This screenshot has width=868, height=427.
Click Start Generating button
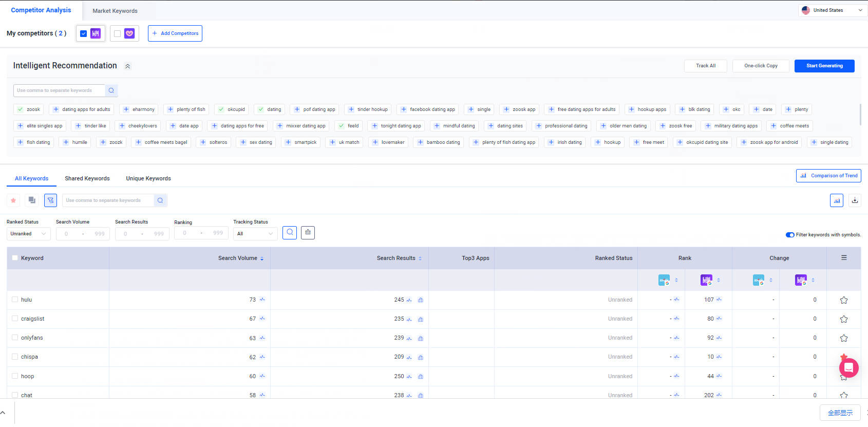[824, 66]
